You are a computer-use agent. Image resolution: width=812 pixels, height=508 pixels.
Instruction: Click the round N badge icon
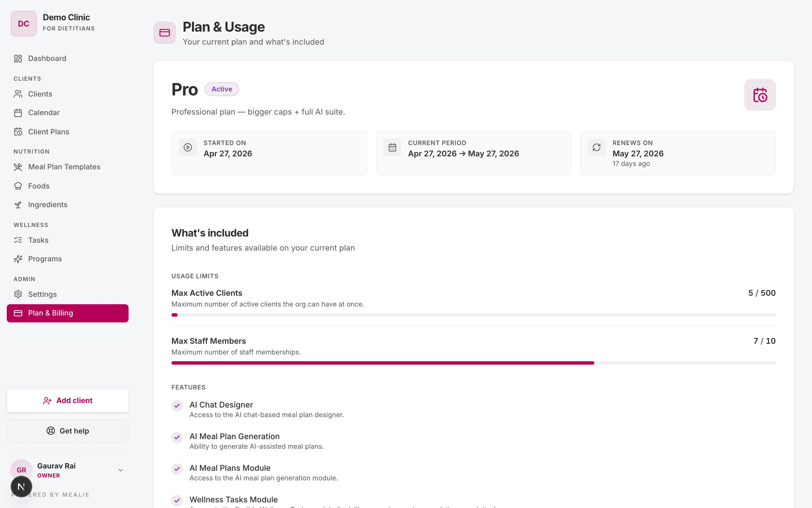click(21, 487)
